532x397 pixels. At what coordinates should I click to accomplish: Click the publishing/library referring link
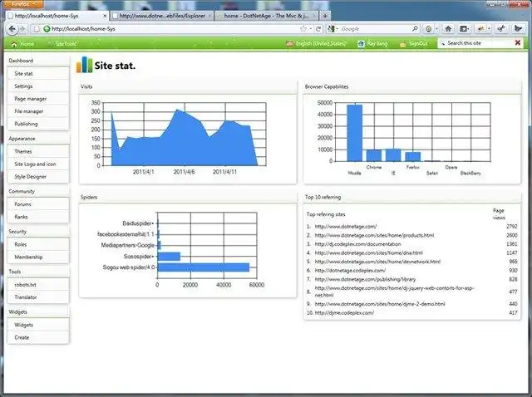click(x=365, y=279)
